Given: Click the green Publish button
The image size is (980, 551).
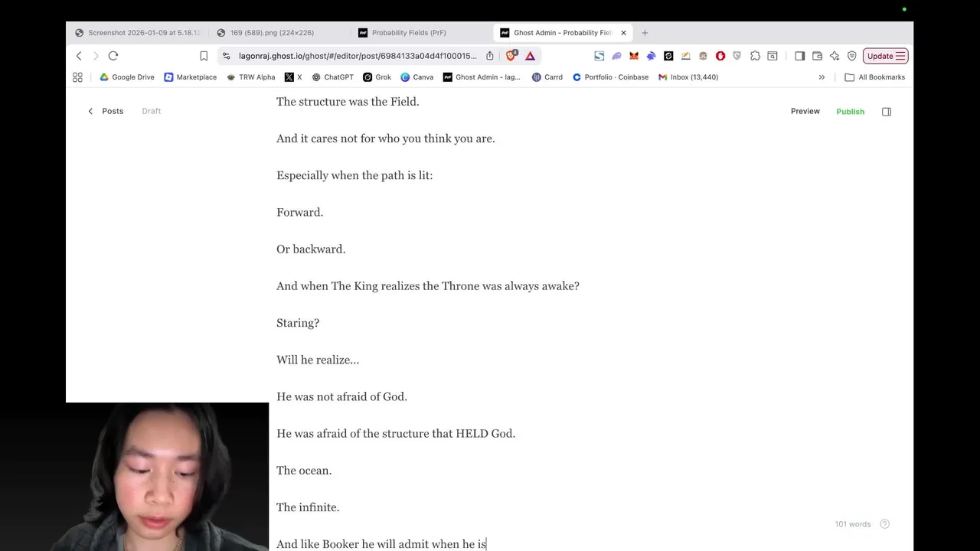Looking at the screenshot, I should (850, 112).
